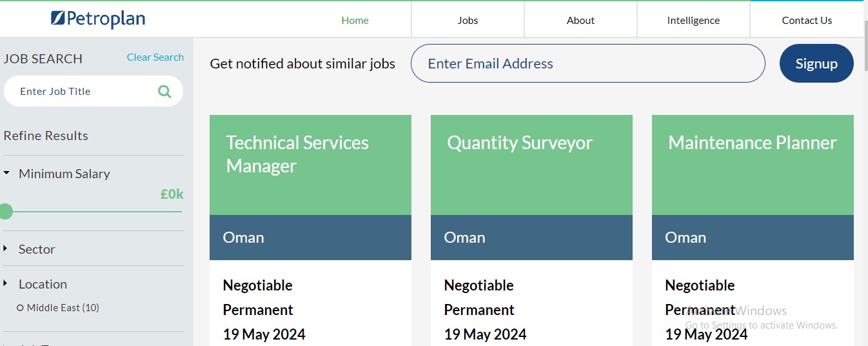Open the Jobs menu item

click(x=468, y=20)
